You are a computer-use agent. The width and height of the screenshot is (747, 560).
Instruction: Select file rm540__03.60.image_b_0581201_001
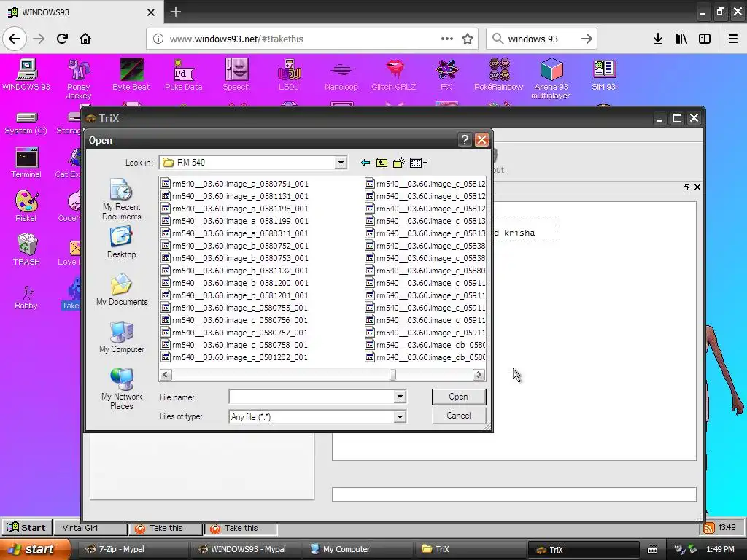(x=235, y=295)
